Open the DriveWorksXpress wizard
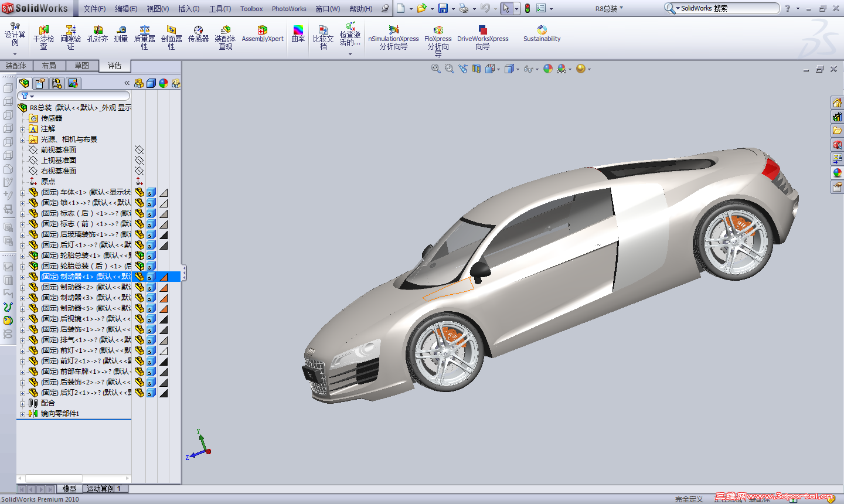 (x=482, y=38)
